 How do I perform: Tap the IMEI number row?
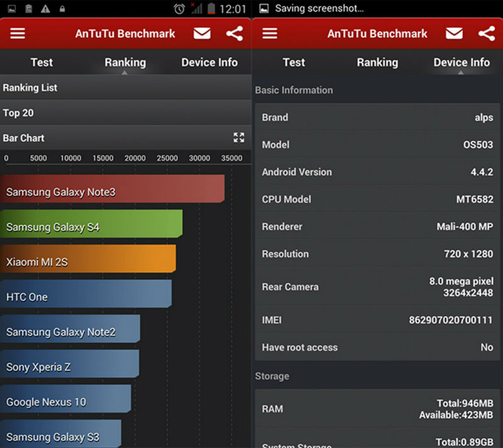click(377, 320)
